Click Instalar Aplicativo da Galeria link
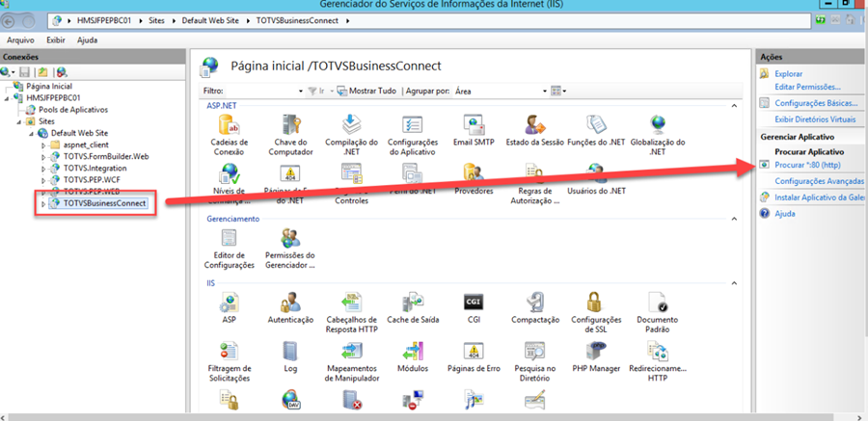868x421 pixels. (821, 197)
